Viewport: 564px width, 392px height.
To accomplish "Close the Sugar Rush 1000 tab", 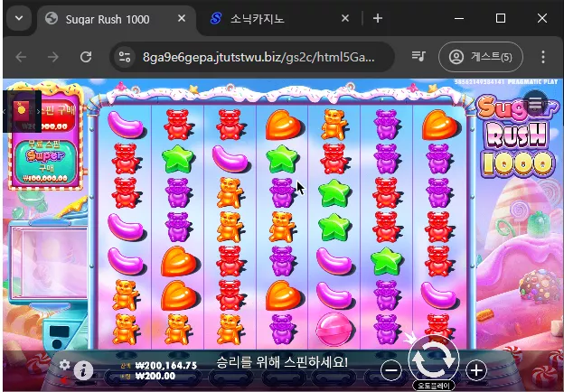I will pos(182,18).
